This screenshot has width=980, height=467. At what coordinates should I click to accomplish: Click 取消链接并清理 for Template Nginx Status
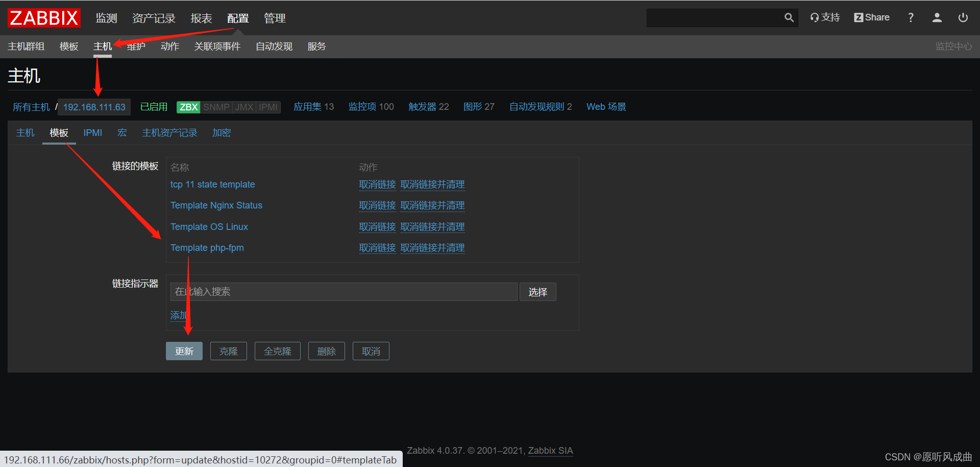click(x=432, y=205)
